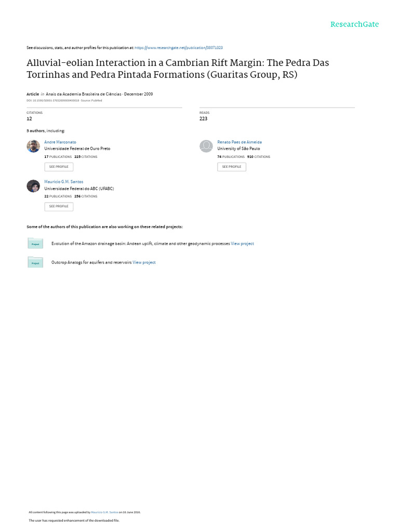This screenshot has height=532, width=399.
Task: Click the citations count of 12
Action: [29, 118]
